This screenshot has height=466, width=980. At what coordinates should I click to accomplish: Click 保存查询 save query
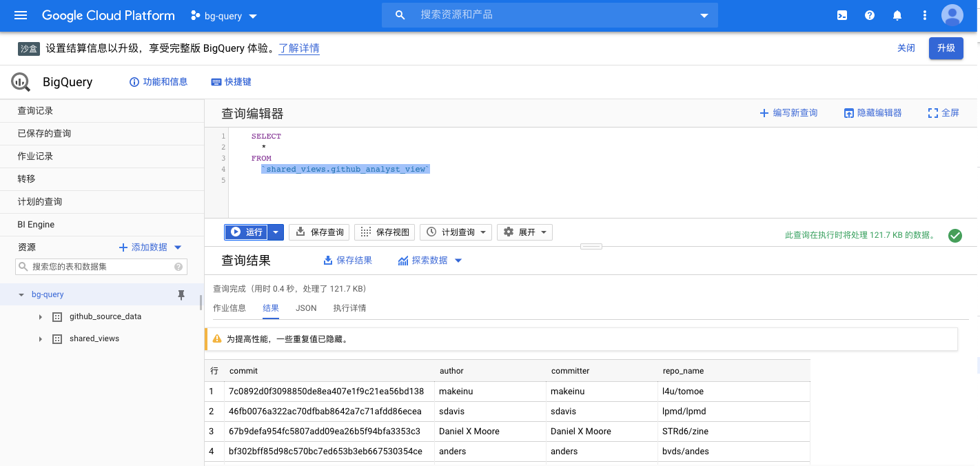[319, 232]
